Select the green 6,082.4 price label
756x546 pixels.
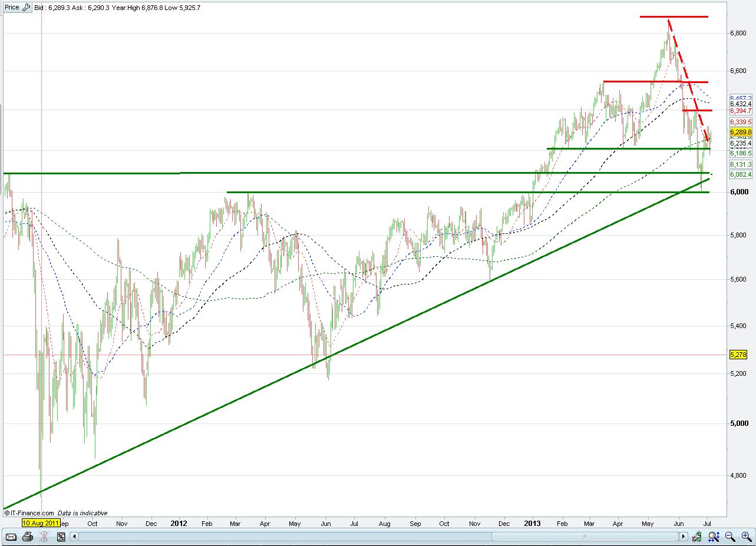tap(740, 174)
